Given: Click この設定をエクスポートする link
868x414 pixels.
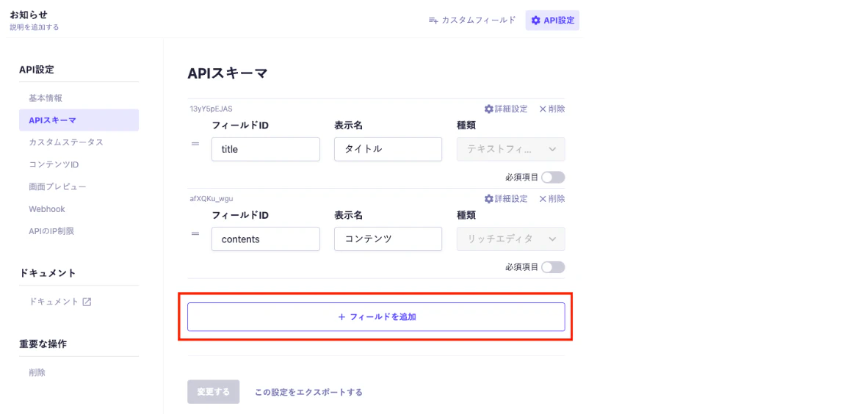Looking at the screenshot, I should click(x=308, y=393).
